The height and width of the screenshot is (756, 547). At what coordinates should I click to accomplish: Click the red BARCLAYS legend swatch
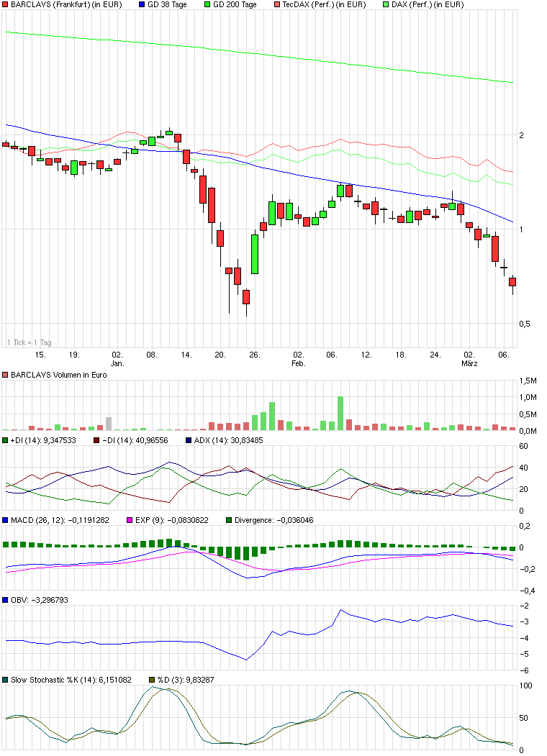pos(6,5)
